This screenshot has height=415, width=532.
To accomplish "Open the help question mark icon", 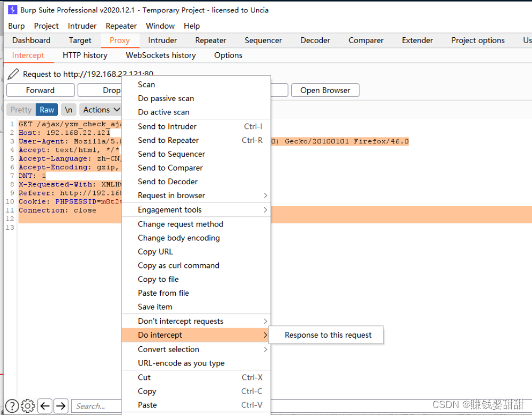I will click(x=12, y=406).
